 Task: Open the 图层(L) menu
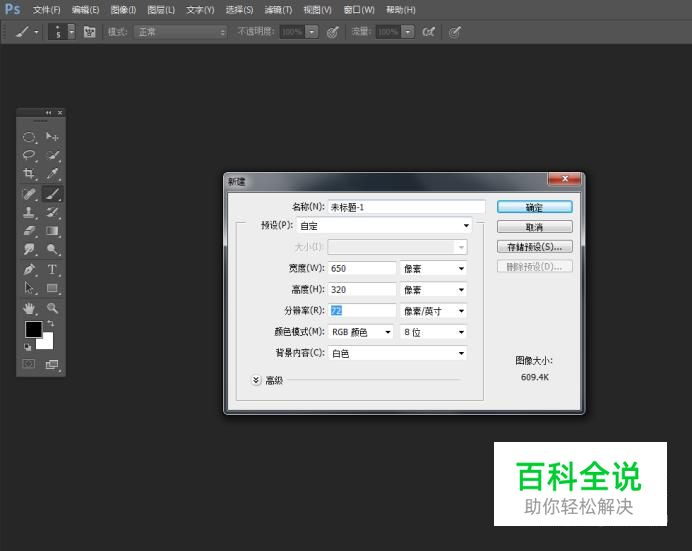[161, 10]
